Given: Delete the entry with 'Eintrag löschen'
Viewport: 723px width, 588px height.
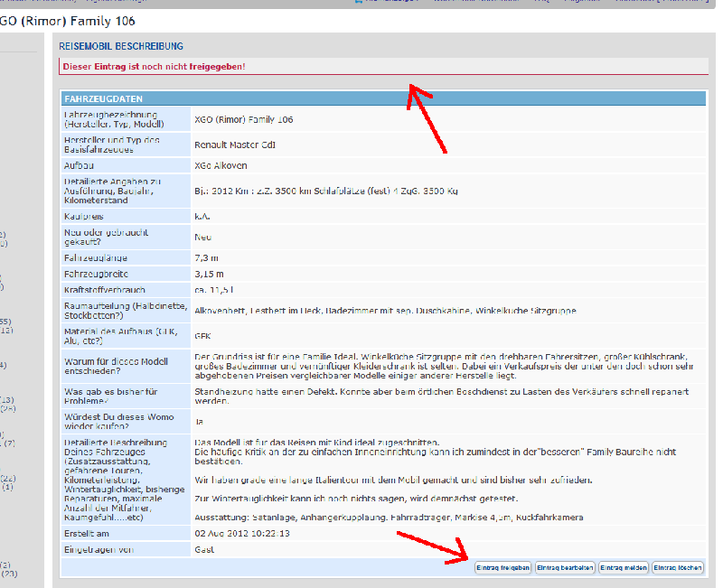Looking at the screenshot, I should pos(678,568).
